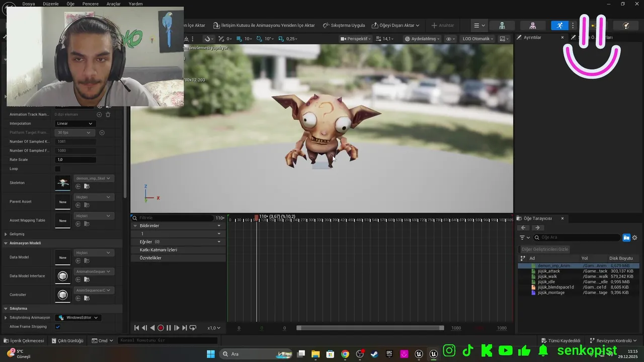644x362 pixels.
Task: Open the Perspektif viewport dropdown
Action: (356, 39)
